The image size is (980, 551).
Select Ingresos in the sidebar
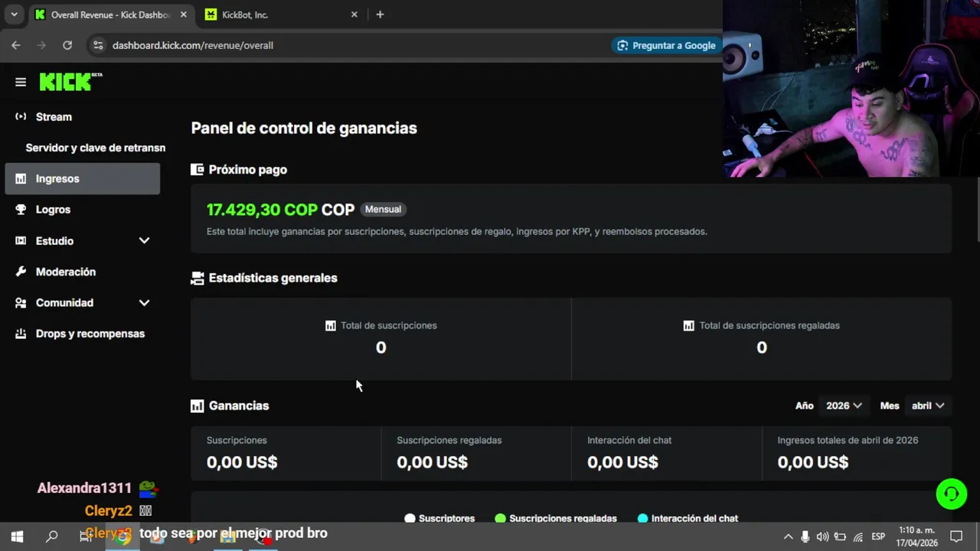pyautogui.click(x=57, y=178)
